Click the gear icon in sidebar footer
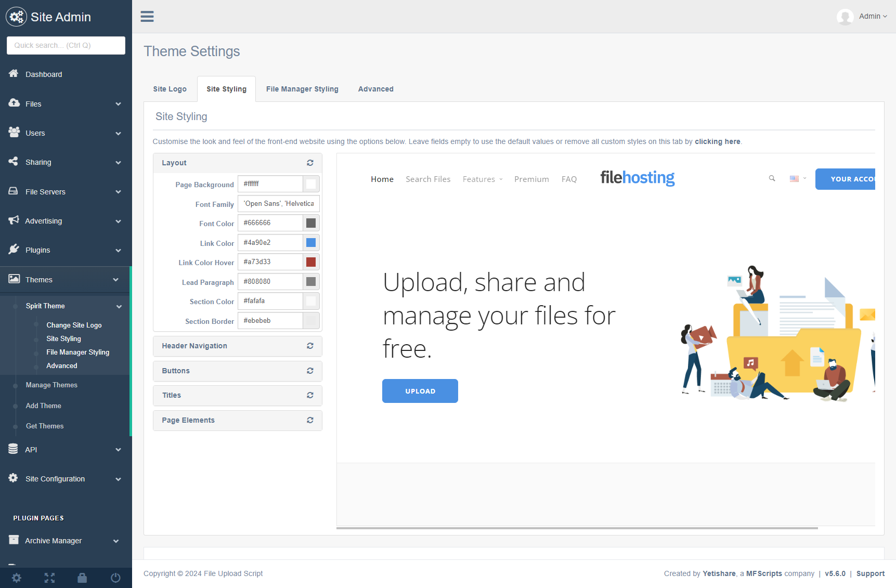896x588 pixels. 17,578
